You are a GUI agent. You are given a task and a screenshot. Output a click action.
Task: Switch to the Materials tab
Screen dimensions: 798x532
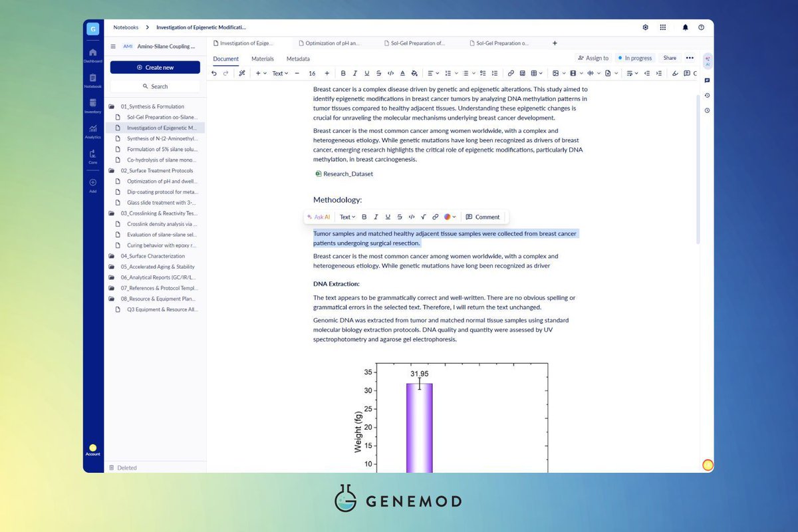point(263,59)
